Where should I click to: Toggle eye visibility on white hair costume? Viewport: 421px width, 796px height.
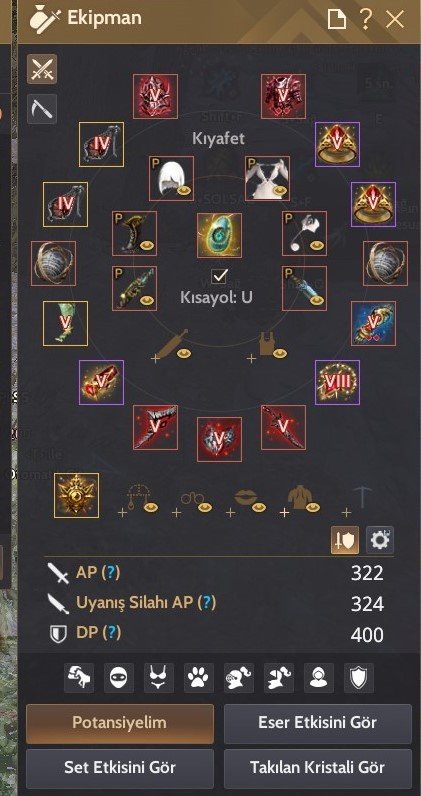coord(184,191)
